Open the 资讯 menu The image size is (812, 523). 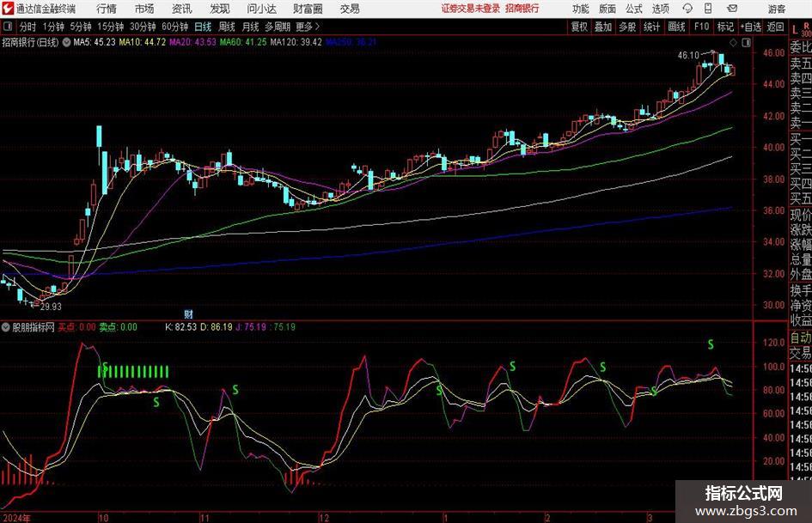pos(182,9)
